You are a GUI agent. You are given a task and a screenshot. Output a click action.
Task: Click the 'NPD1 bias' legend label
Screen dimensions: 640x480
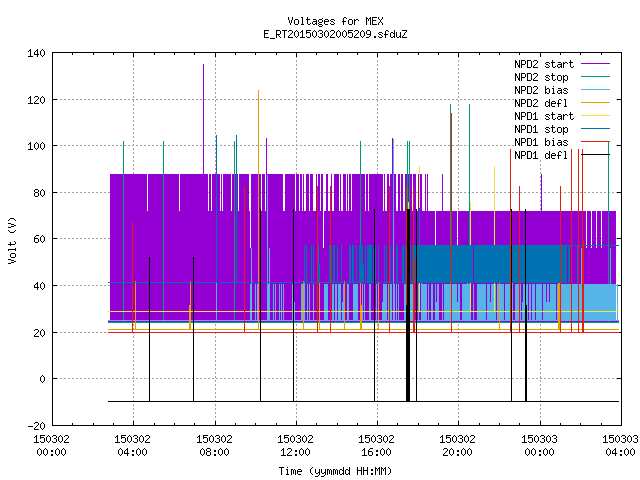541,142
